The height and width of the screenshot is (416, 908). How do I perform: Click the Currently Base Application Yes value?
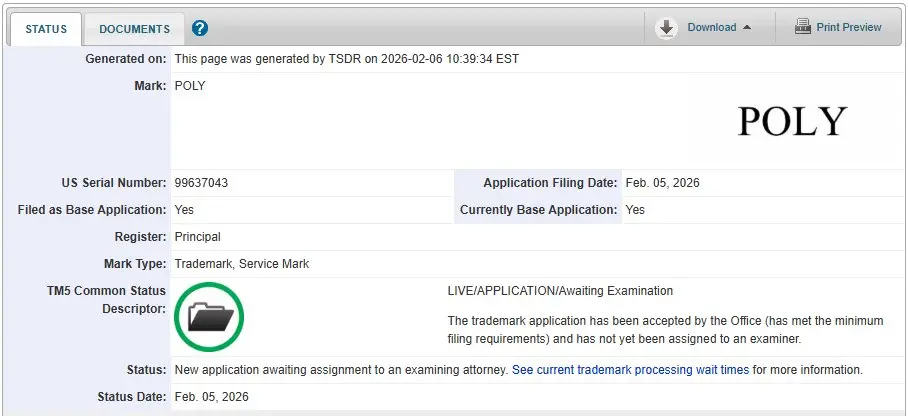coord(635,210)
